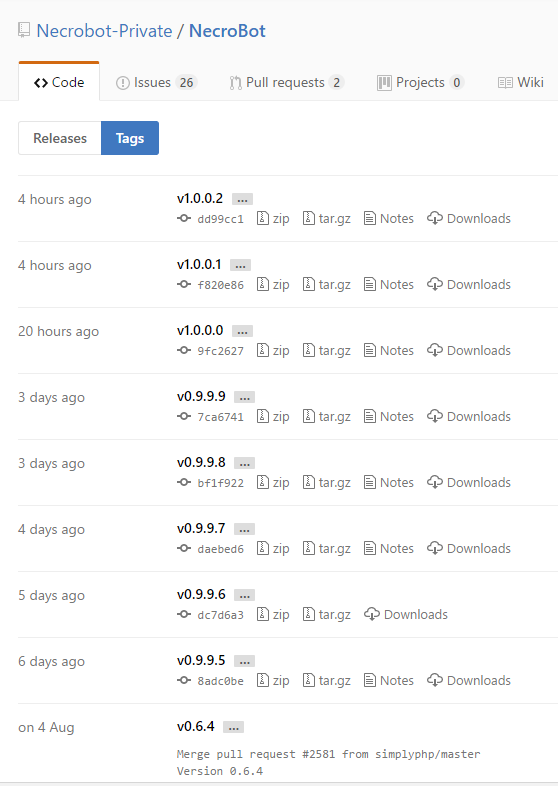Switch to the Releases view
The height and width of the screenshot is (786, 558).
(x=60, y=138)
